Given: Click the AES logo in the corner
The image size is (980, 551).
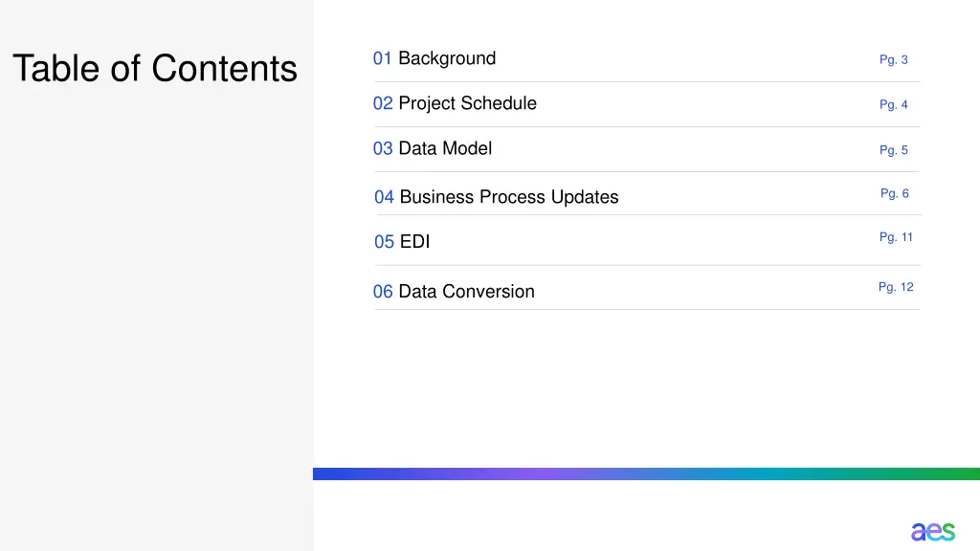Looking at the screenshot, I should coord(932,532).
